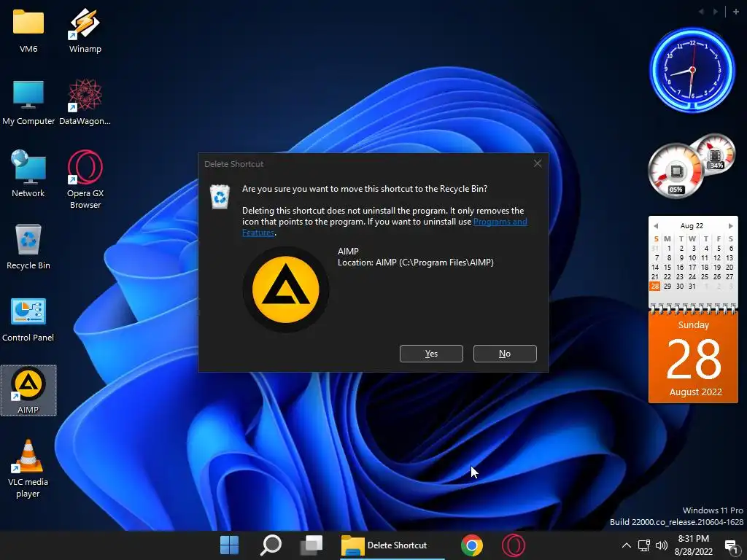This screenshot has width=747, height=560.
Task: Select the DataWagon shortcut icon
Action: coord(85,102)
